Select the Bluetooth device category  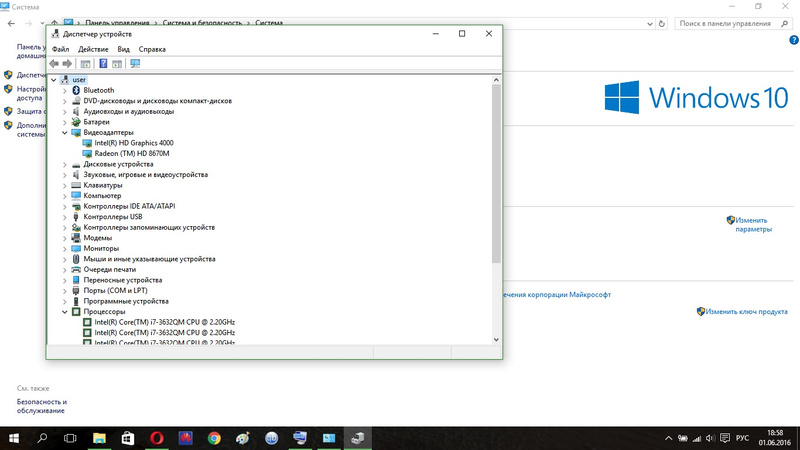click(98, 90)
